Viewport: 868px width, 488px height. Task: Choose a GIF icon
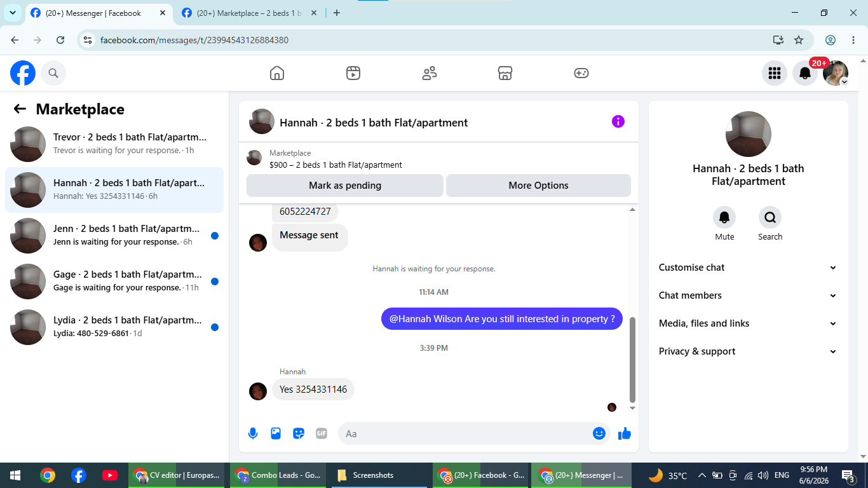(322, 433)
